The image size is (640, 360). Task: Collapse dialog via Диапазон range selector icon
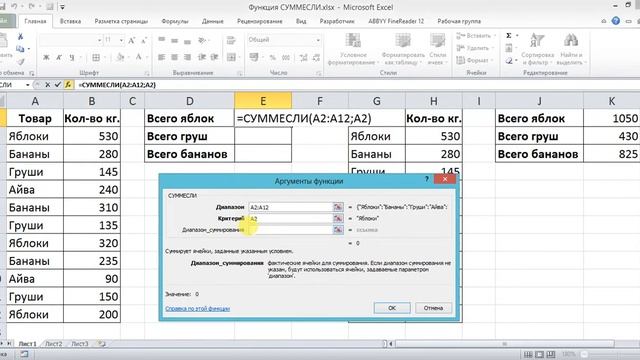[x=338, y=207]
